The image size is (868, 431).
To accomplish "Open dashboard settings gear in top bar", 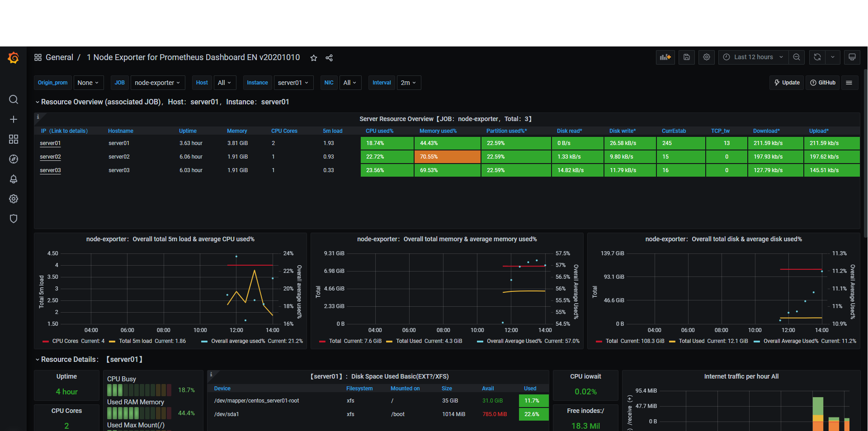I will pyautogui.click(x=707, y=57).
